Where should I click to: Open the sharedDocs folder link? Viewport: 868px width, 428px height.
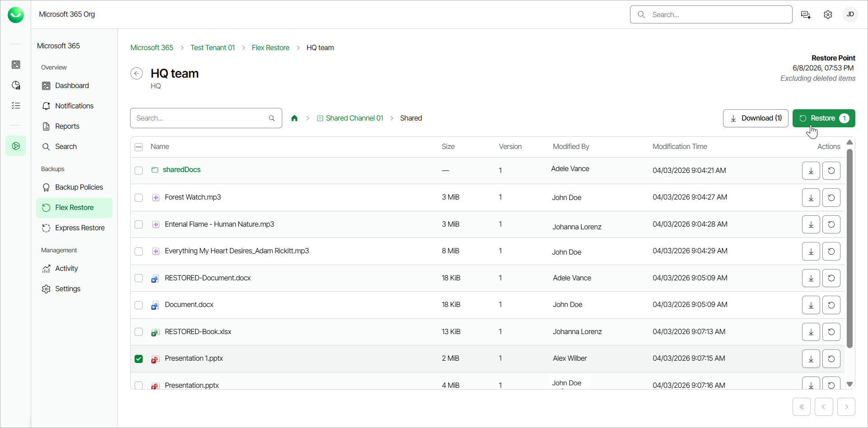182,170
